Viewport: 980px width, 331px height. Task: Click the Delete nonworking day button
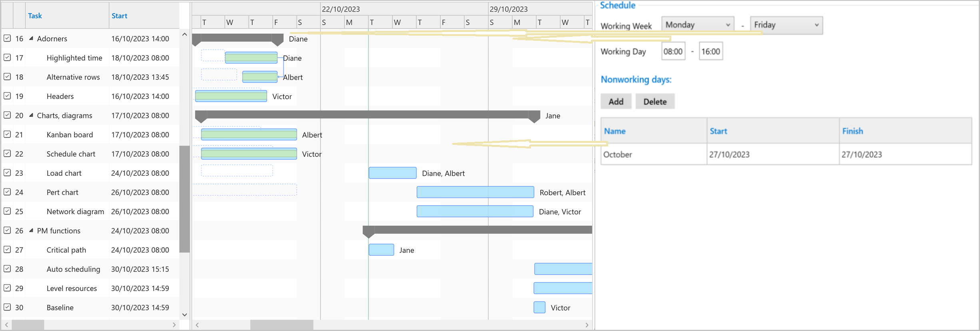(655, 102)
